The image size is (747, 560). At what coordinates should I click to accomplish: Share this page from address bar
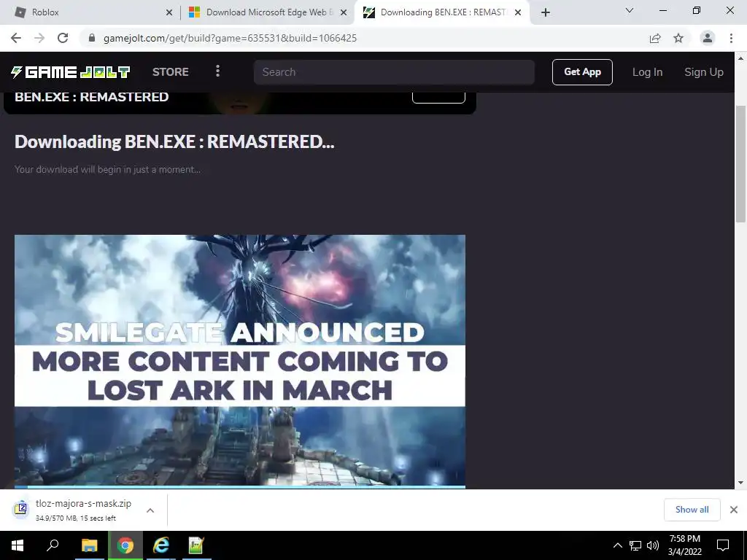tap(655, 38)
